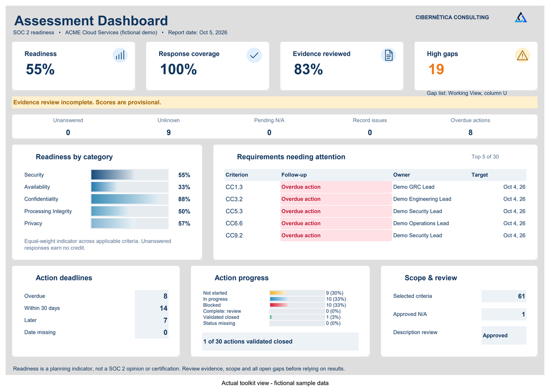Click the Availability 33% percentage label
The width and height of the screenshot is (550, 392).
tap(184, 187)
